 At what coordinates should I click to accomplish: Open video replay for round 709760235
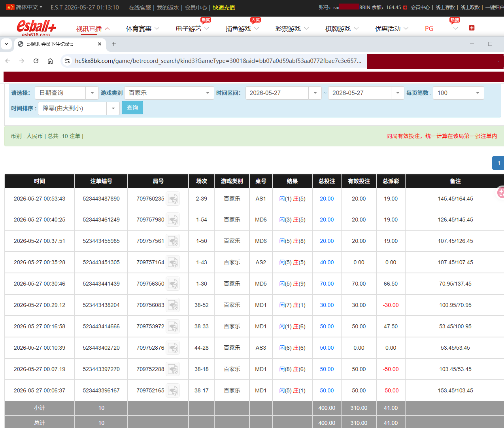pyautogui.click(x=173, y=199)
